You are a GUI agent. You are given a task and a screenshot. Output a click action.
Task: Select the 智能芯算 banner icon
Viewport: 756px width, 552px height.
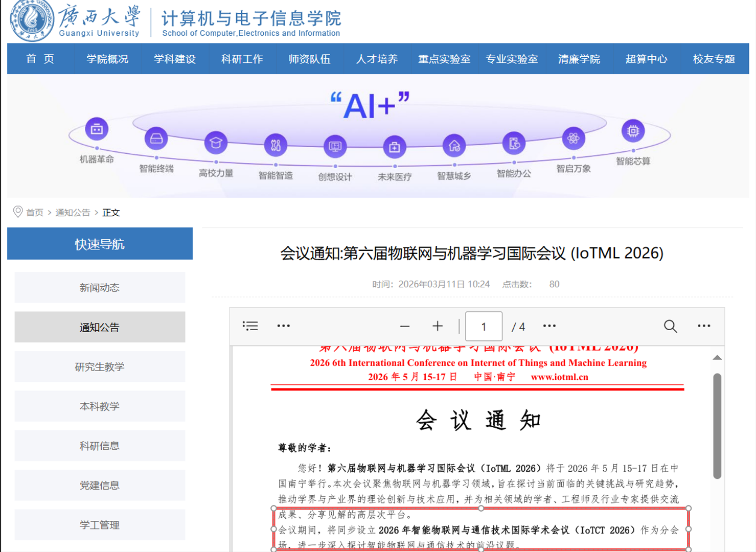(633, 131)
